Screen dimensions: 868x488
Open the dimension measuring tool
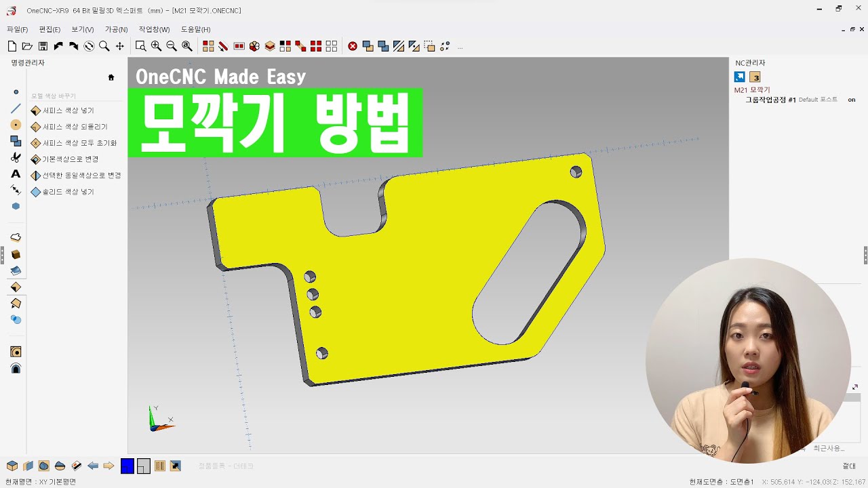16,190
